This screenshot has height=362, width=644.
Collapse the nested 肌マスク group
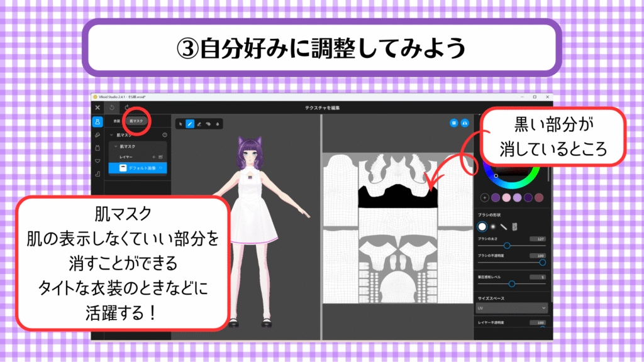[x=115, y=146]
